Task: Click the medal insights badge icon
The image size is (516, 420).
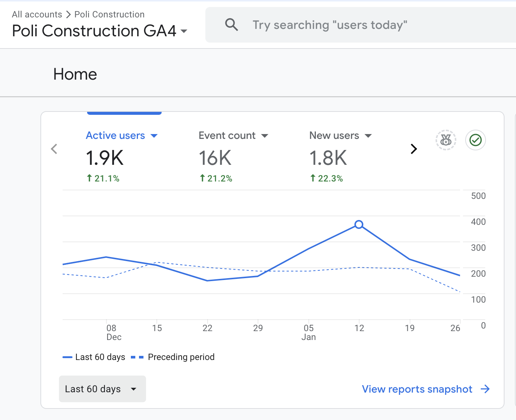Action: tap(446, 140)
